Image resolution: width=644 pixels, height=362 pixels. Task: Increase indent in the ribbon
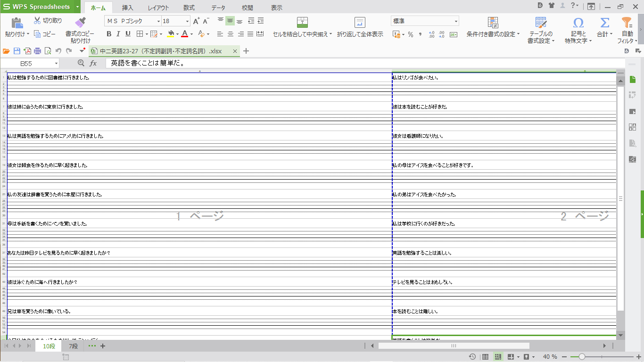click(260, 21)
